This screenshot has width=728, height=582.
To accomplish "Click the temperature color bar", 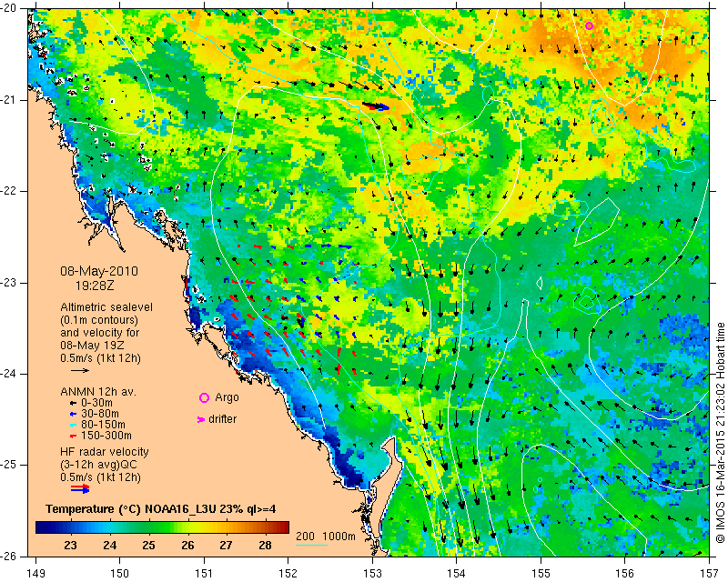I will [162, 527].
